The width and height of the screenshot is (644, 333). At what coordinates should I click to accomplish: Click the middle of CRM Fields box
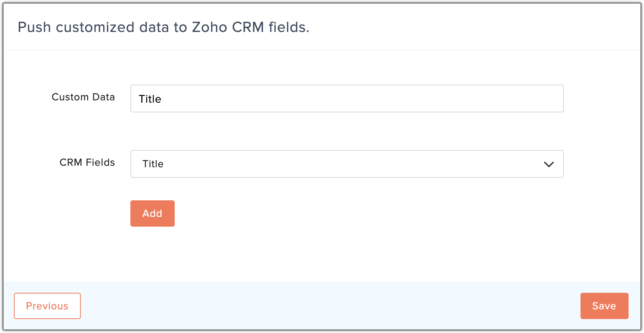(x=347, y=164)
